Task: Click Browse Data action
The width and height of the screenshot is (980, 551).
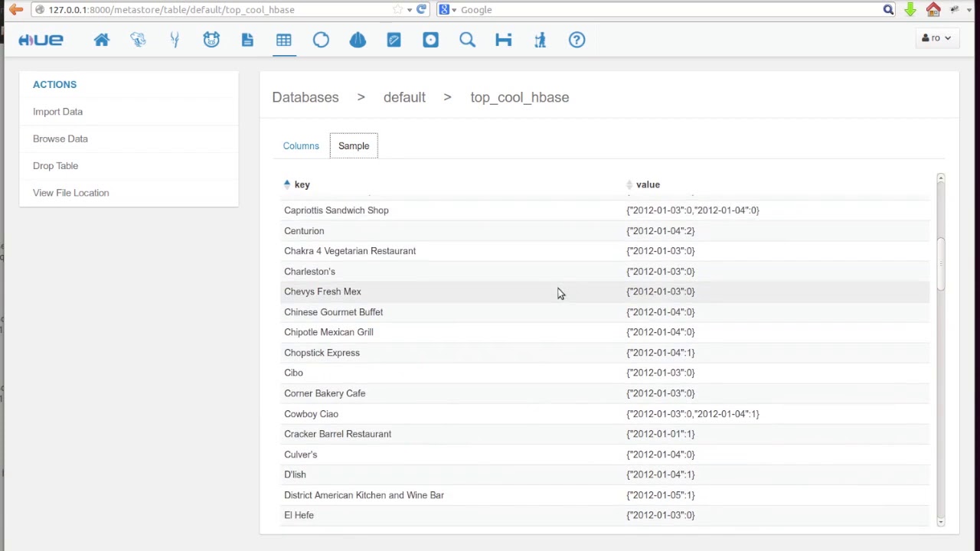Action: 60,139
